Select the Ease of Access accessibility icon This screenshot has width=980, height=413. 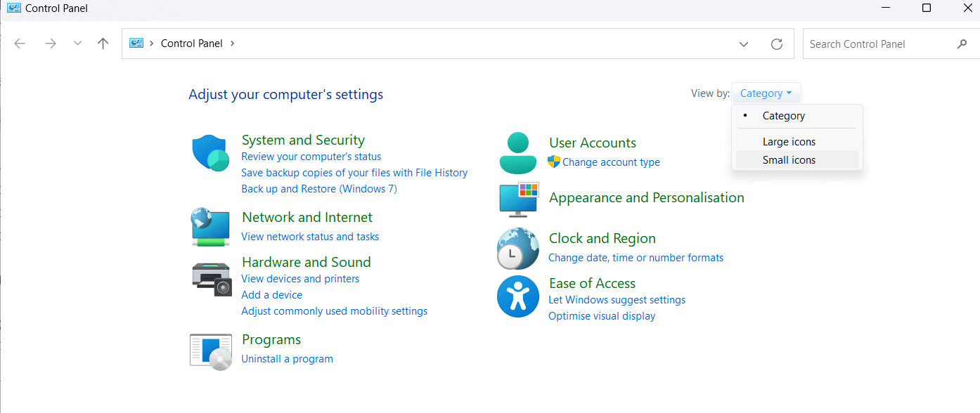click(518, 296)
